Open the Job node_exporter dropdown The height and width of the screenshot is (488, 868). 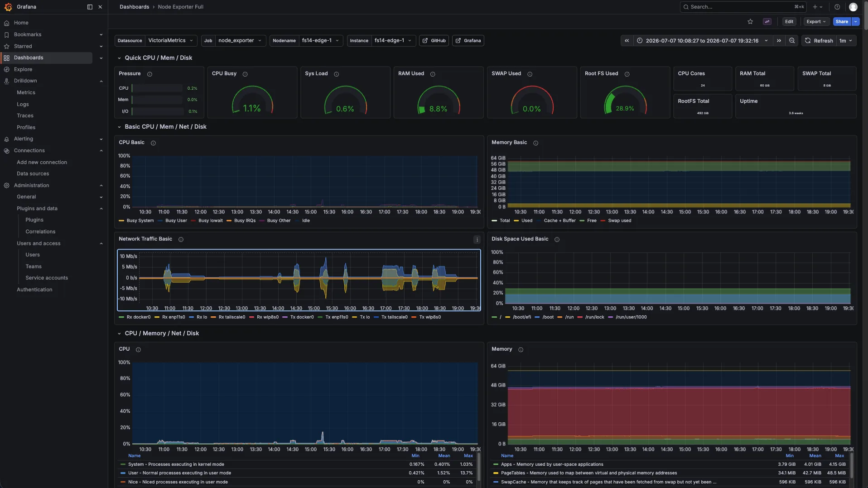[240, 41]
